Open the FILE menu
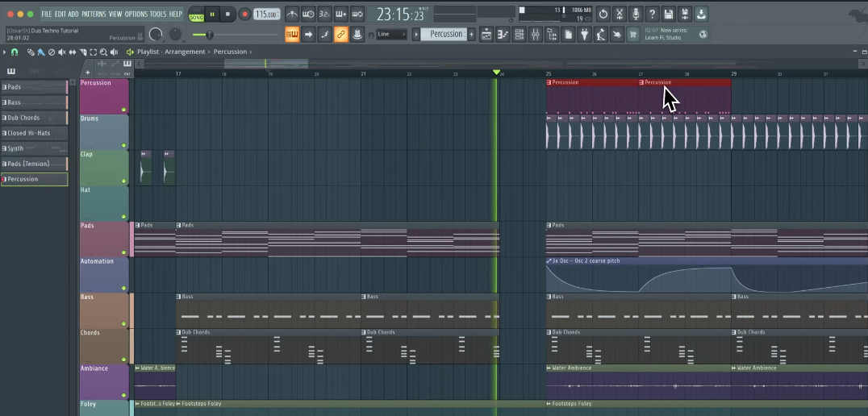Viewport: 868px width, 416px height. click(47, 14)
